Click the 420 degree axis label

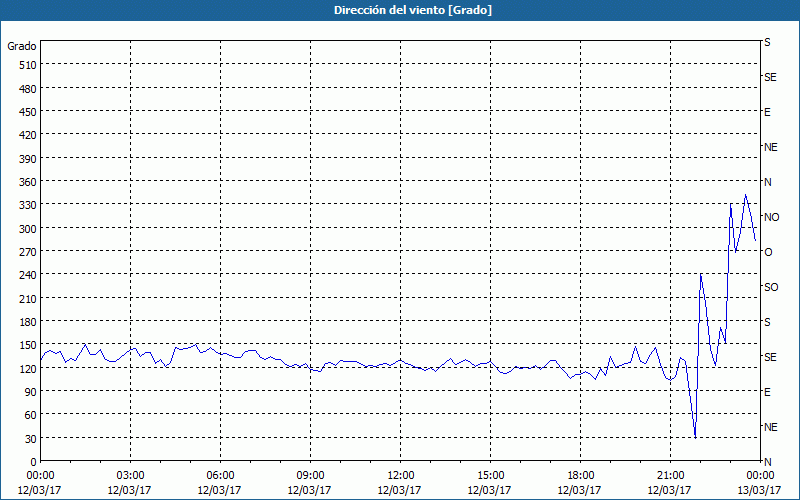point(28,135)
